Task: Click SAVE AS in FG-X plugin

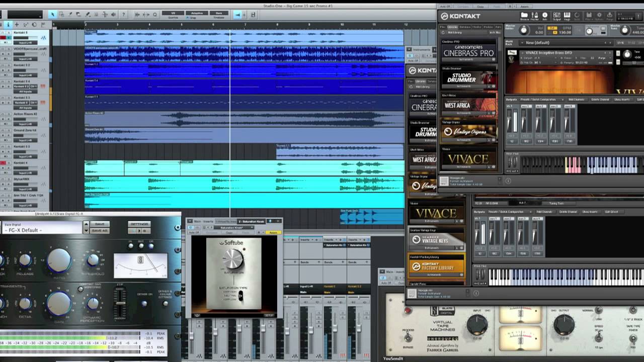Action: (x=100, y=231)
